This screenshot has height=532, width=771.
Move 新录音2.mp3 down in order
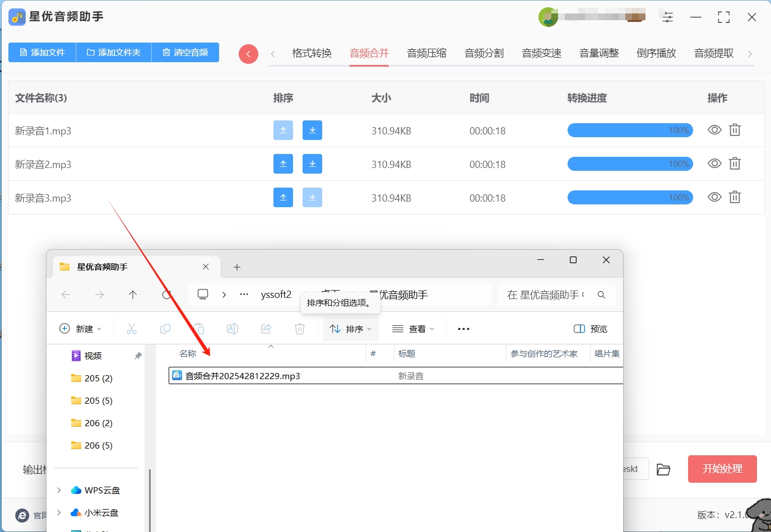312,164
